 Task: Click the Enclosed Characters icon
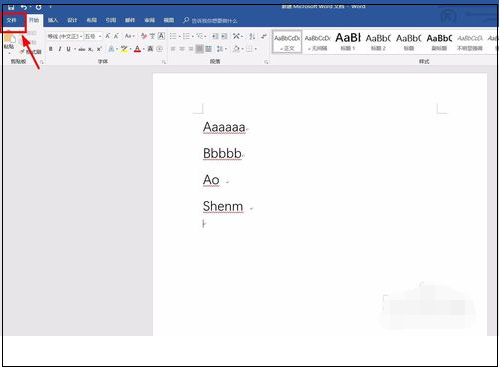click(x=160, y=49)
